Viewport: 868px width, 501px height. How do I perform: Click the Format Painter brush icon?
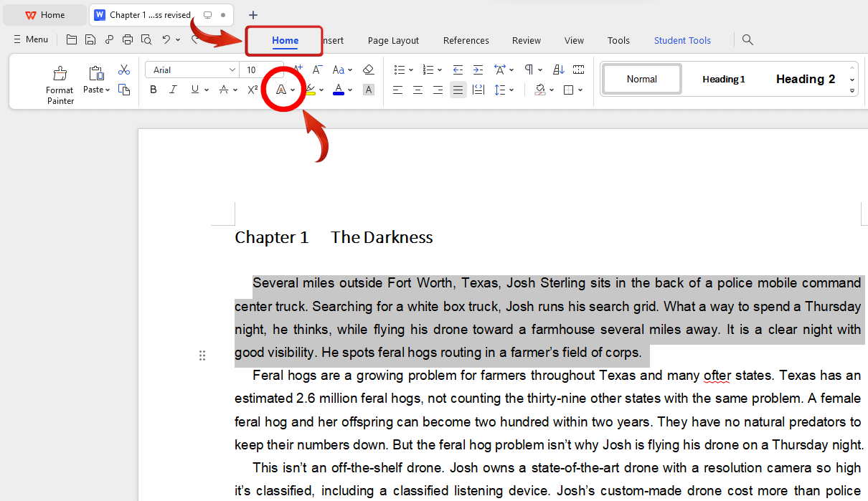click(60, 73)
